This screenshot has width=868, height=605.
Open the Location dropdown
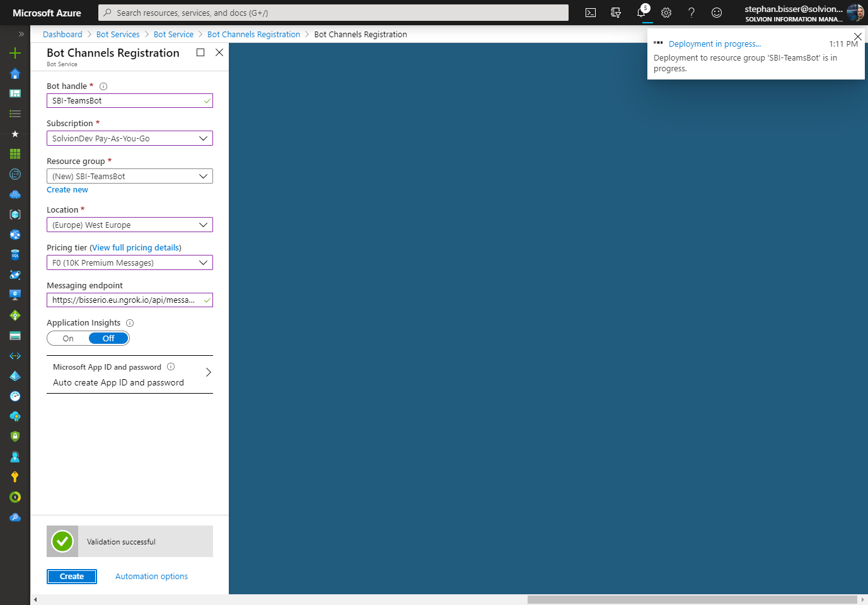point(130,225)
